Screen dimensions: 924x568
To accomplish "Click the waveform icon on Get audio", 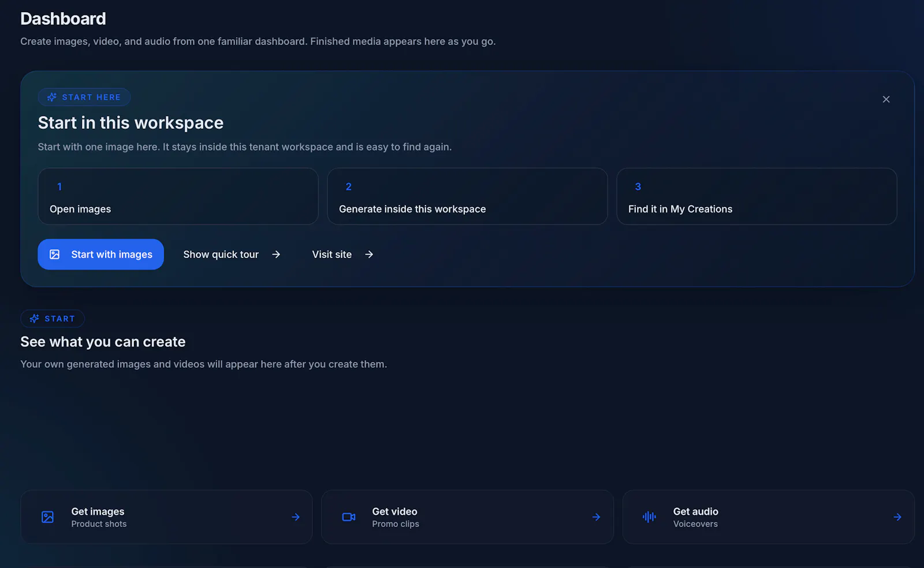I will pos(650,517).
